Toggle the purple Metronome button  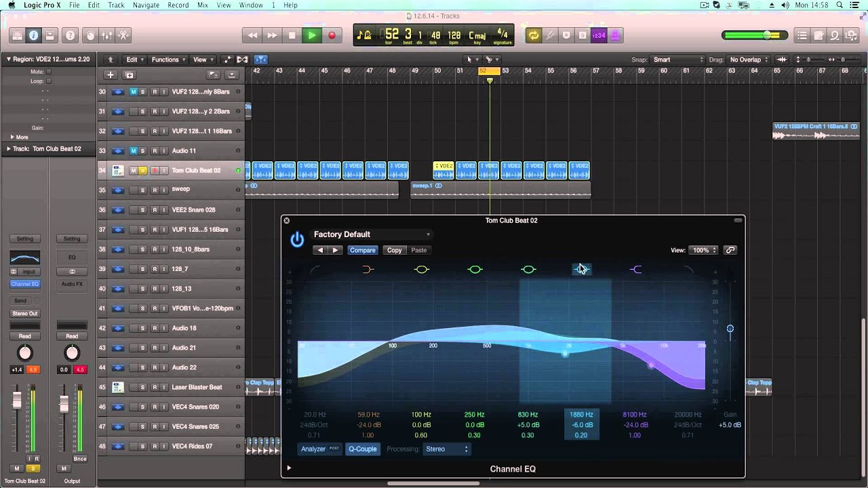(615, 35)
